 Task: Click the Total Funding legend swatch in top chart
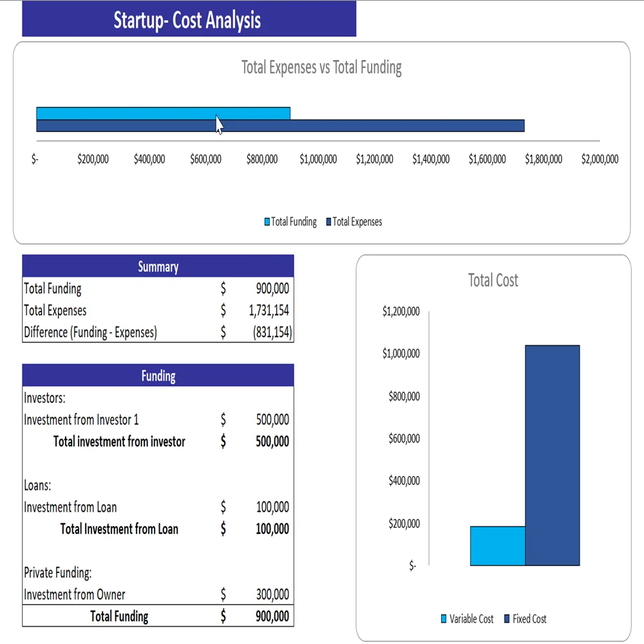267,222
